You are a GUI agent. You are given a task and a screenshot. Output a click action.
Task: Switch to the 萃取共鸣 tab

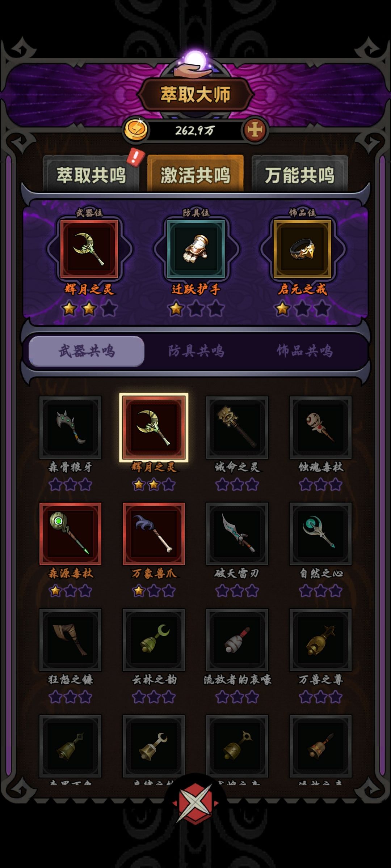click(91, 174)
